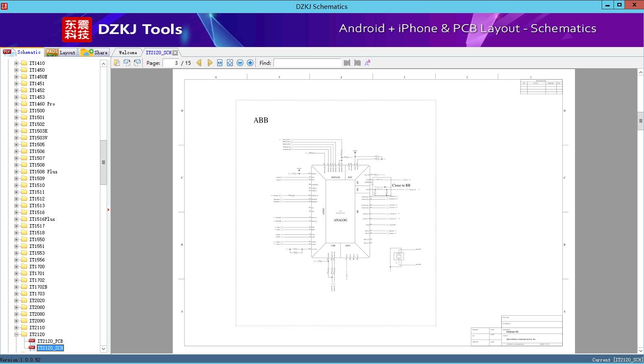Go to next page arrow
644x364 pixels.
coord(210,63)
